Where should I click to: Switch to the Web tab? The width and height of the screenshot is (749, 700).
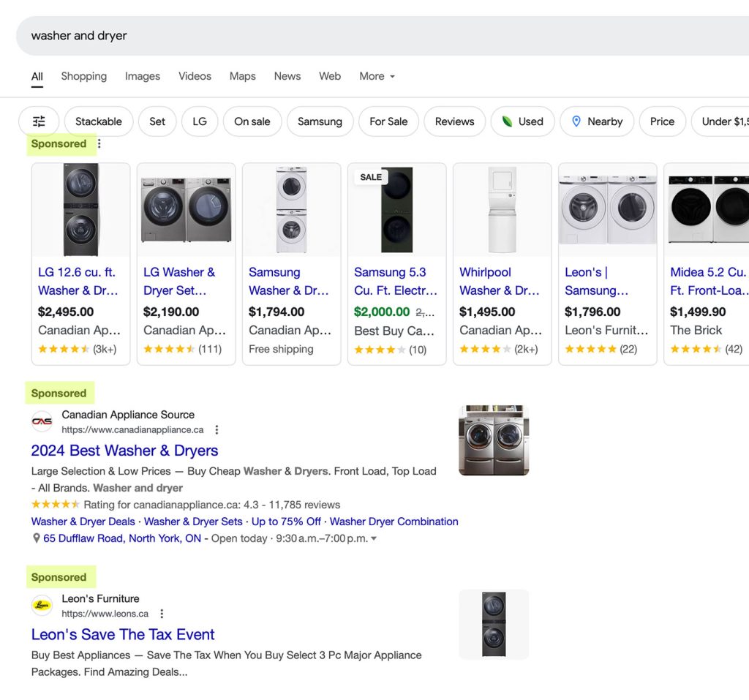330,76
